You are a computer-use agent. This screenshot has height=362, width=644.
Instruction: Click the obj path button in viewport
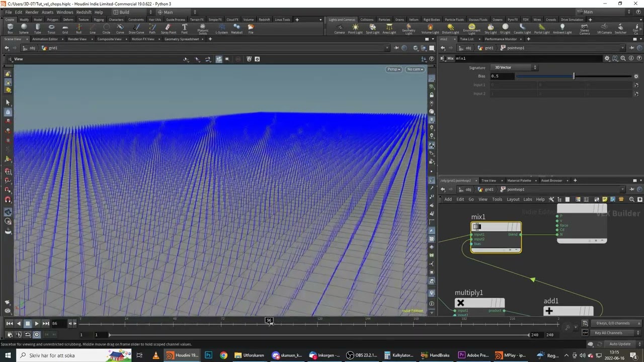click(x=28, y=48)
